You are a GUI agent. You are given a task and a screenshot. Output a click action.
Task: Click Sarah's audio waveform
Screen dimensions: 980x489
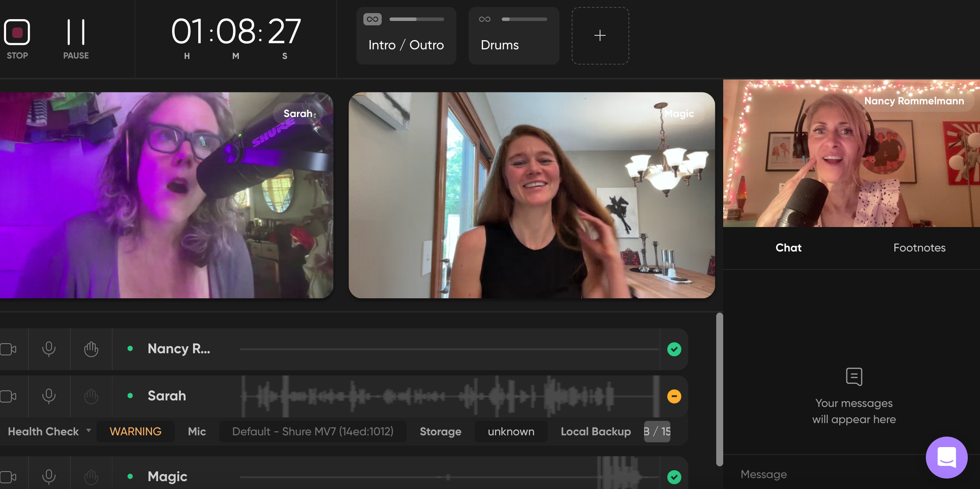click(x=450, y=396)
